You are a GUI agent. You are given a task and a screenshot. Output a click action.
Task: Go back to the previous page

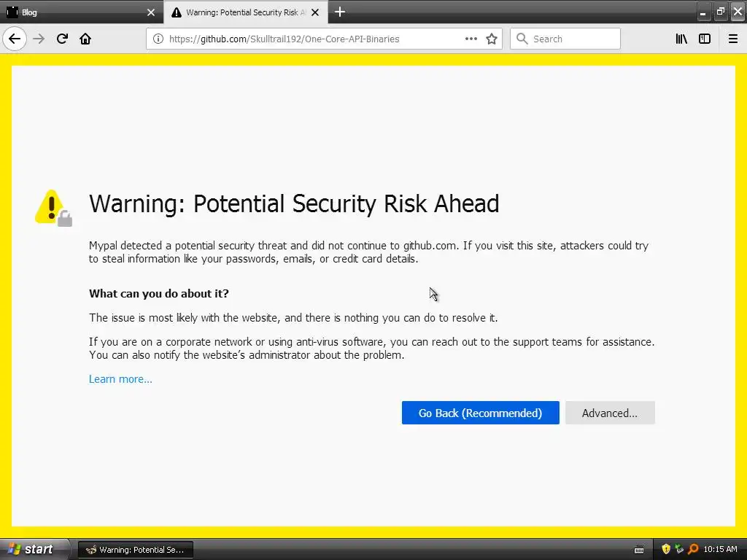(x=15, y=39)
